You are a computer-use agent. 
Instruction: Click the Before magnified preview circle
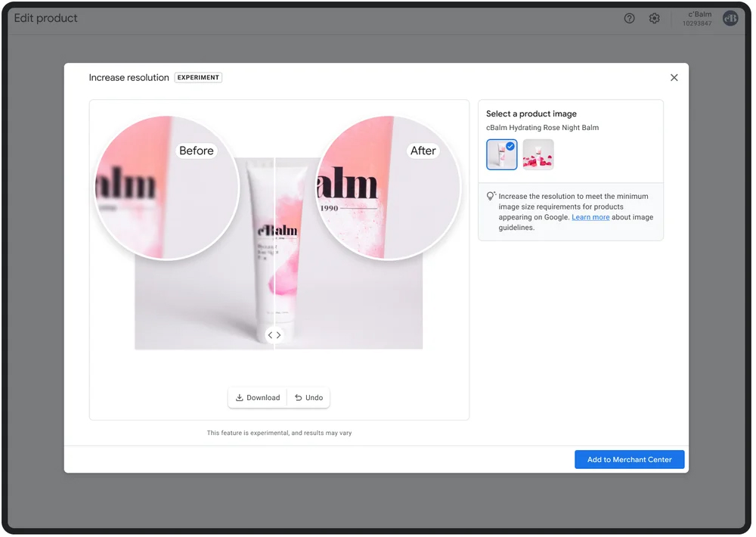[x=167, y=188]
